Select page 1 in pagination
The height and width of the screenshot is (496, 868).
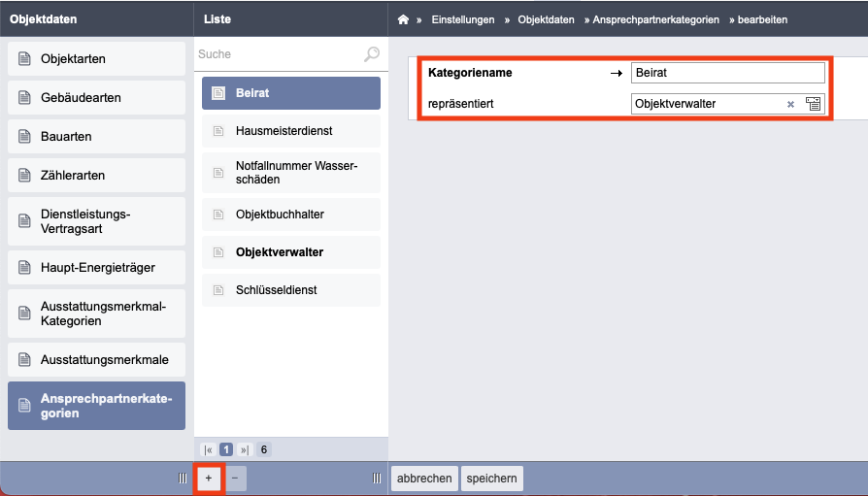coord(226,449)
